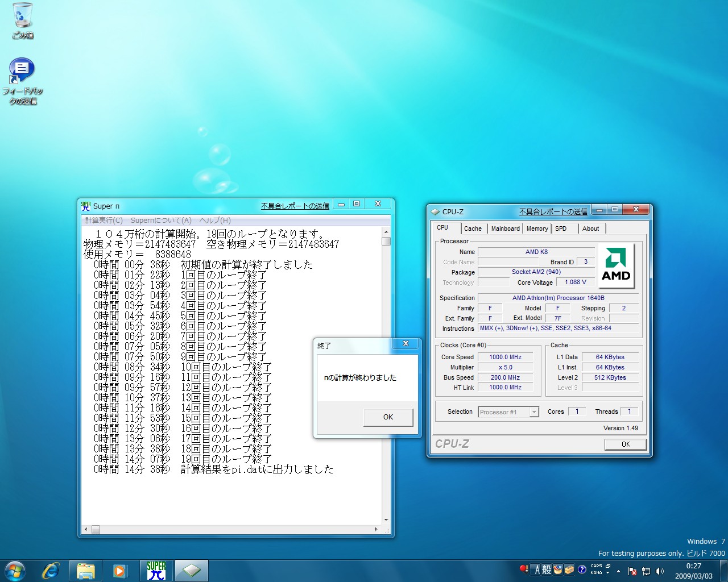Toggle the CAPS lock indicator in language bar
Viewport: 728px width, 582px height.
[x=596, y=566]
